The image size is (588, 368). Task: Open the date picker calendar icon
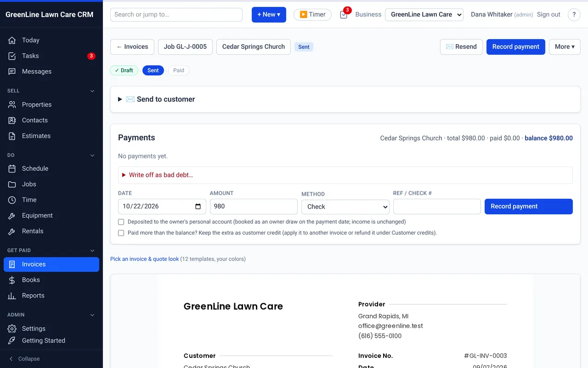198,207
